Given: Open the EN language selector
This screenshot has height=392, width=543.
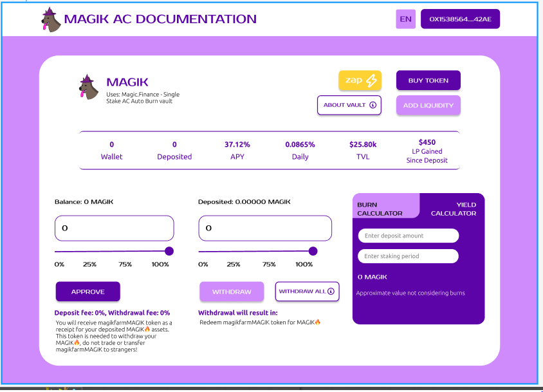Looking at the screenshot, I should (x=405, y=19).
